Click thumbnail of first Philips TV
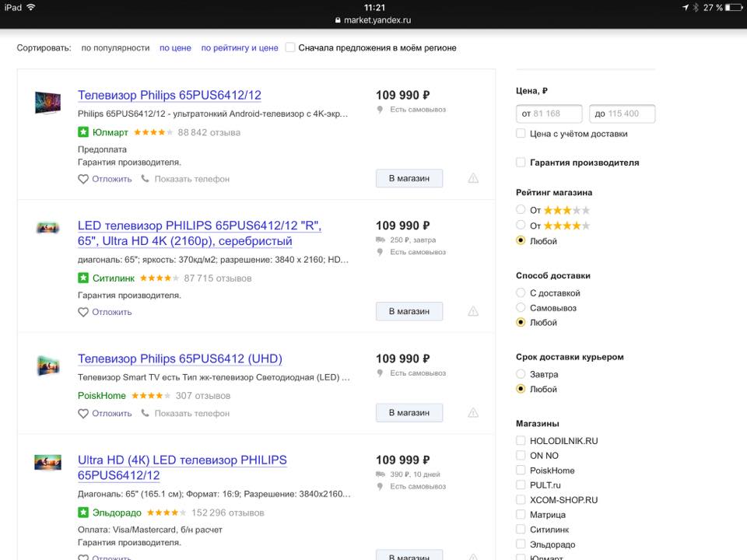747x560 pixels. [x=47, y=103]
